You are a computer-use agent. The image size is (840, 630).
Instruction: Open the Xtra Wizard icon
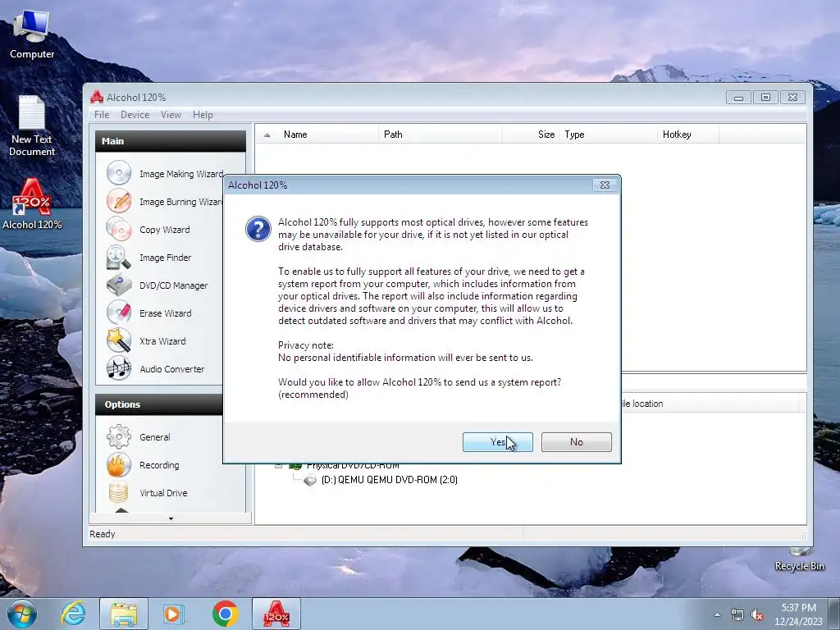pyautogui.click(x=119, y=340)
